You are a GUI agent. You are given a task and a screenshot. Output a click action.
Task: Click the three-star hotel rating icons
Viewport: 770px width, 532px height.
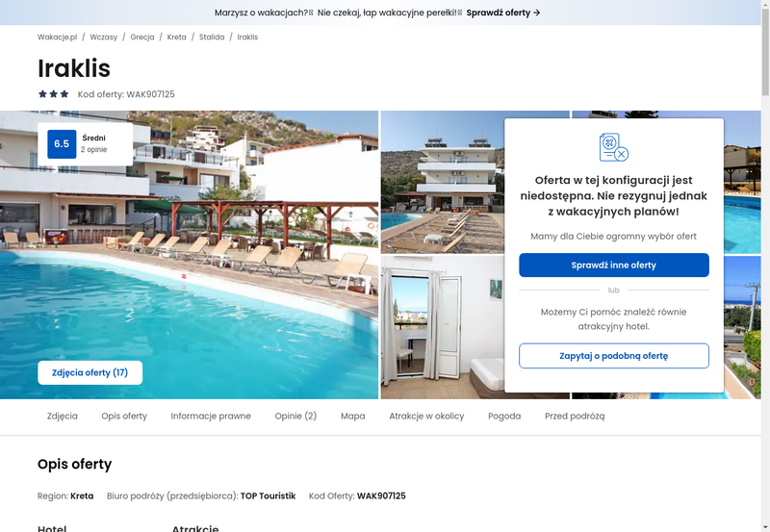click(54, 93)
